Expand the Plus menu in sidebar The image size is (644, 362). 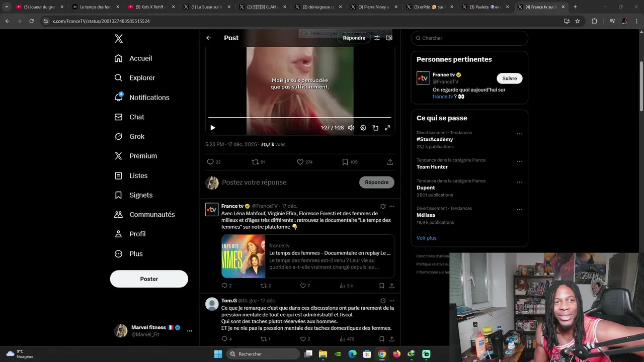(x=128, y=254)
